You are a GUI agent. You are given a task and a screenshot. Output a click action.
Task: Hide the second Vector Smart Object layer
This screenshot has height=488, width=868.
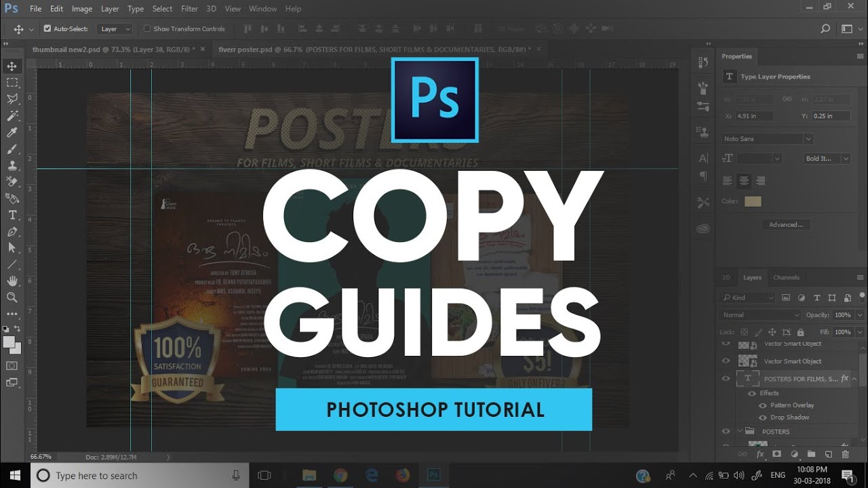click(x=726, y=361)
